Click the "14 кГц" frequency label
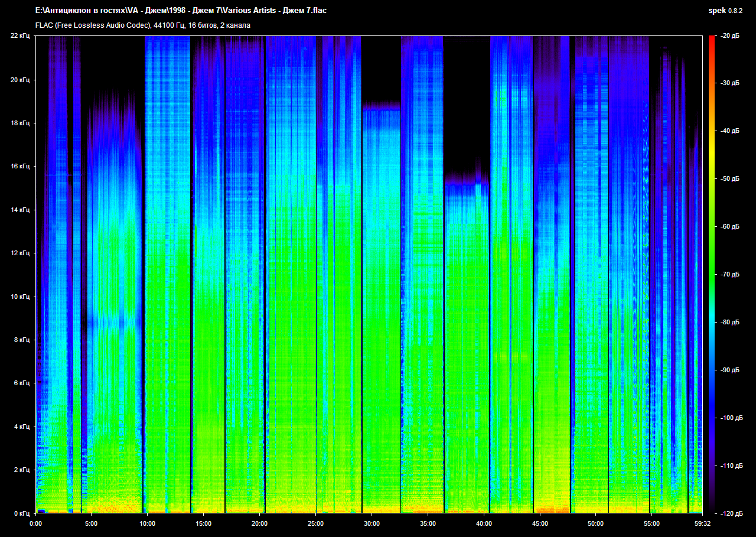The width and height of the screenshot is (756, 537). [20, 210]
